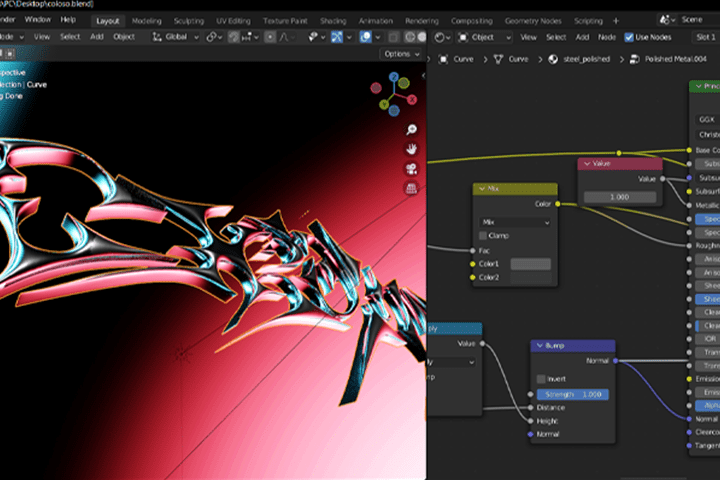Enable the Clamp checkbox in Mix node
This screenshot has width=720, height=480.
tap(483, 236)
